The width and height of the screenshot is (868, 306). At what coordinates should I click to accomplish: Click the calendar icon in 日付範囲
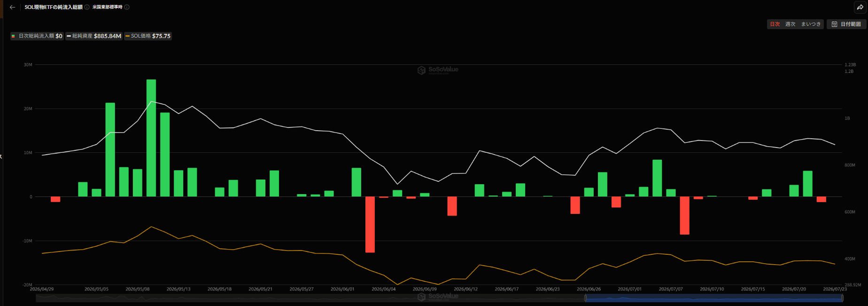835,24
